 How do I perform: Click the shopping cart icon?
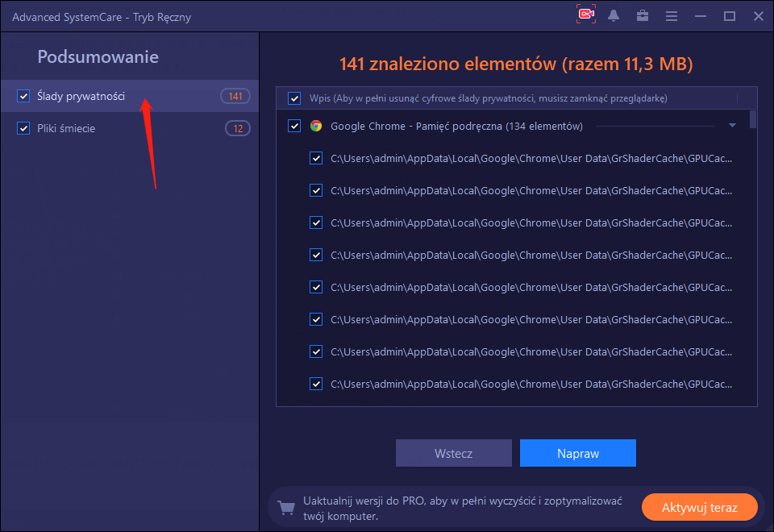pos(285,507)
